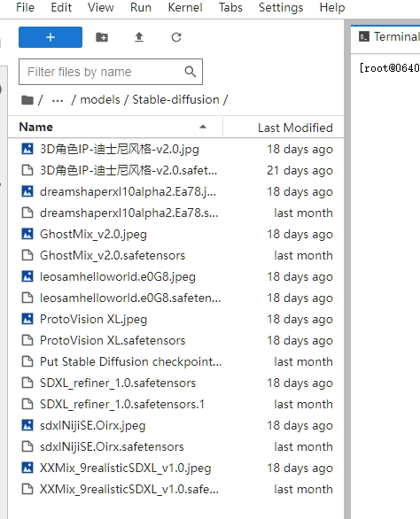
Task: Click file icon of dreamshaperxl10alpha2 safetensors
Action: [x=27, y=213]
